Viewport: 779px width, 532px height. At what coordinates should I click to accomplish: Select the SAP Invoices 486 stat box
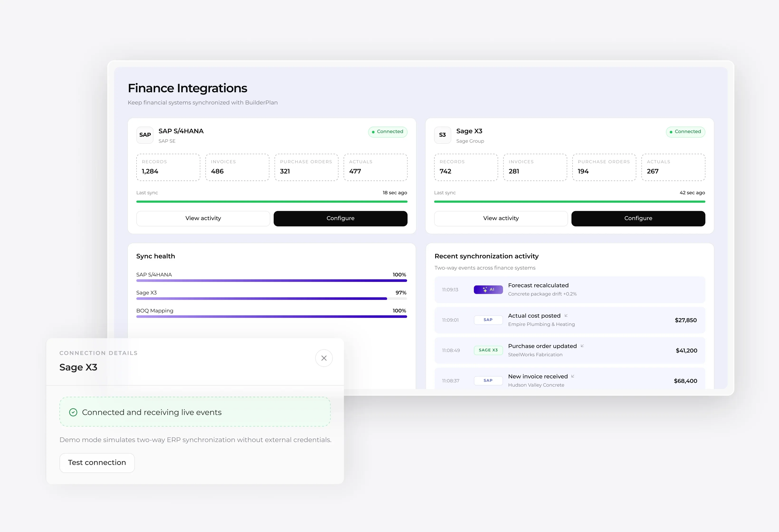tap(237, 167)
